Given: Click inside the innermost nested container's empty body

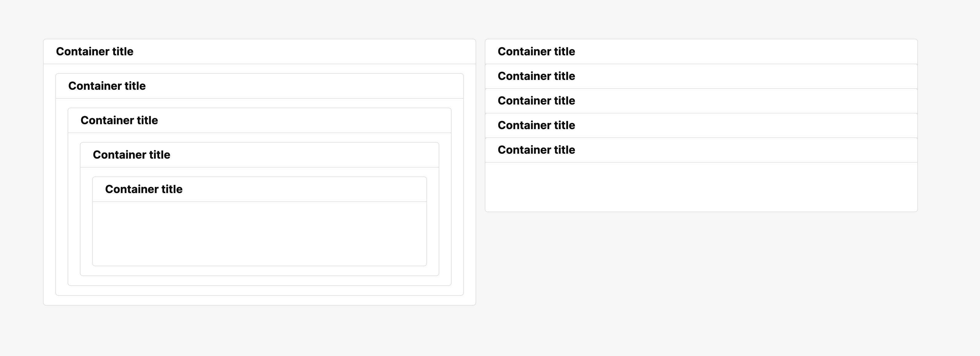Looking at the screenshot, I should (260, 233).
